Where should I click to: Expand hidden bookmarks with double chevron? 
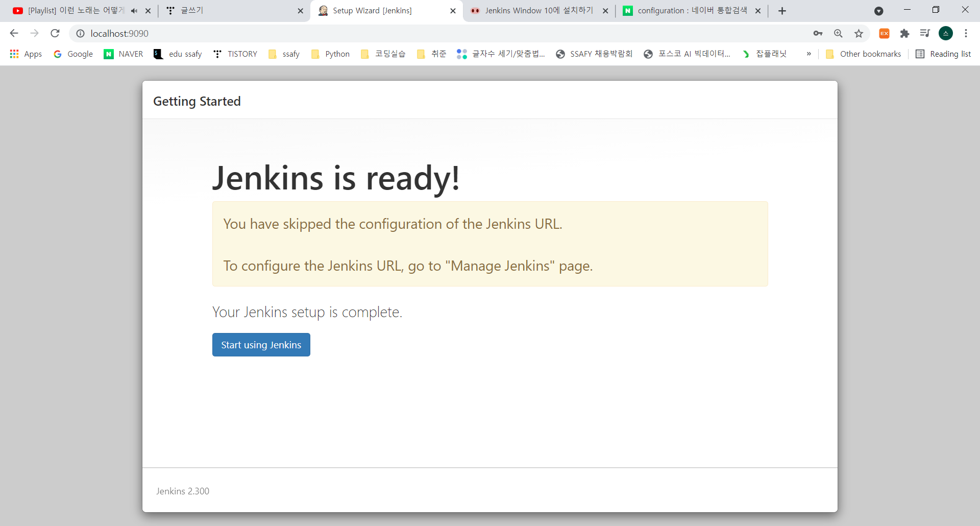click(x=808, y=54)
